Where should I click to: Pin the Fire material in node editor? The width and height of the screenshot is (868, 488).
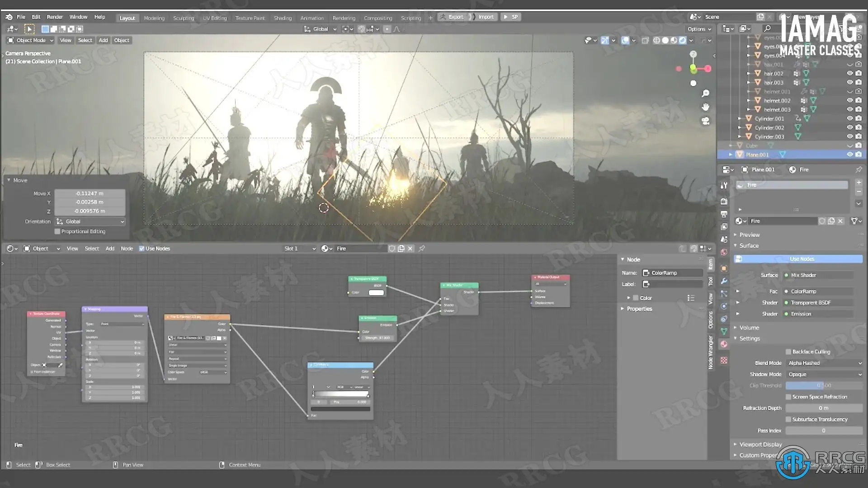[422, 249]
